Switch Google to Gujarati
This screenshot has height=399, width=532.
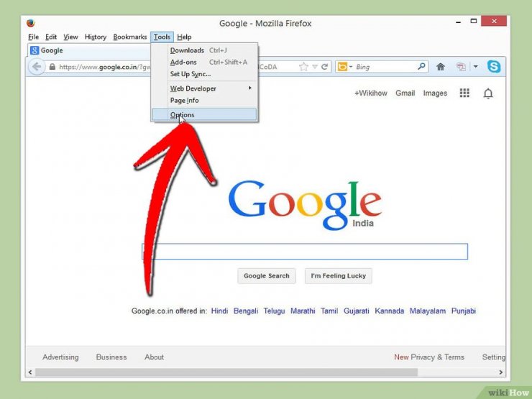(357, 311)
